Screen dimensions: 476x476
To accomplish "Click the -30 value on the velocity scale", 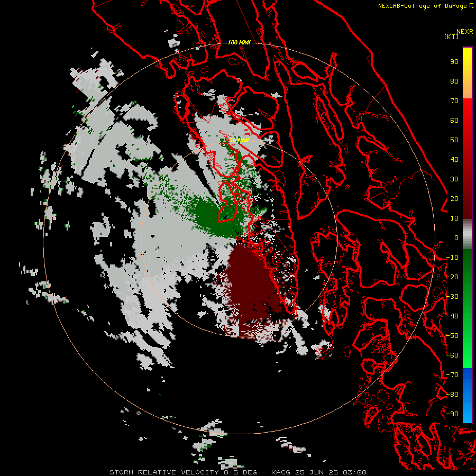I will point(452,297).
